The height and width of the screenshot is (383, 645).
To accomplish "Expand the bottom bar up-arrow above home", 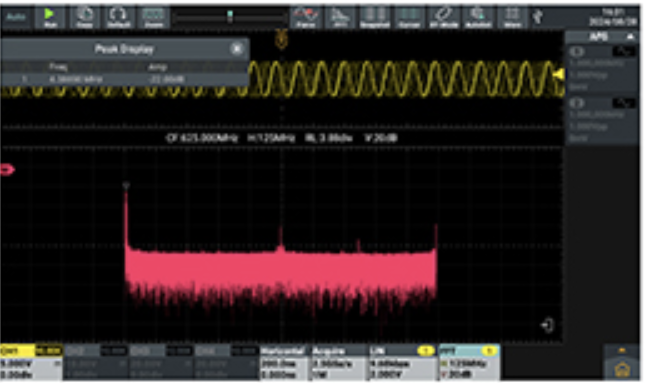I will 622,351.
